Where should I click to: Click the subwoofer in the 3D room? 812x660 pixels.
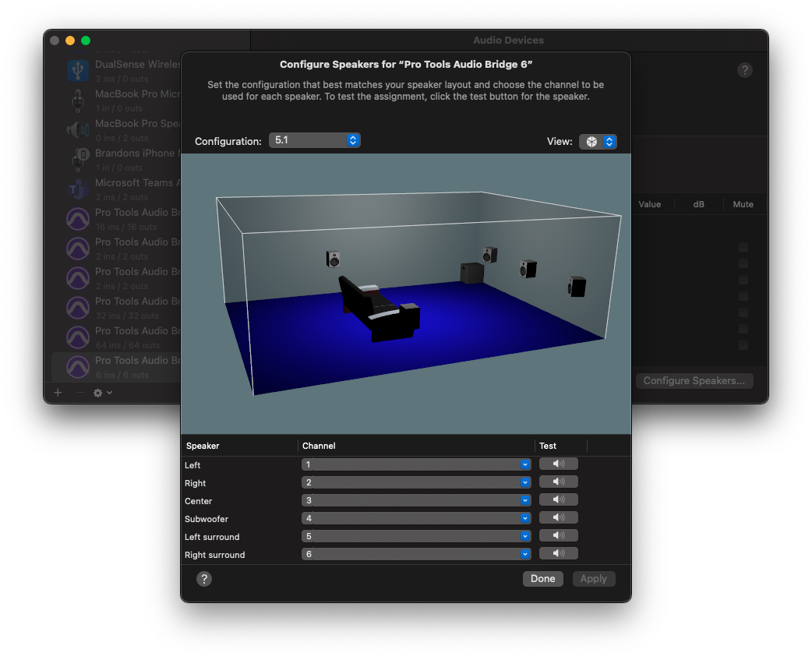(x=471, y=274)
